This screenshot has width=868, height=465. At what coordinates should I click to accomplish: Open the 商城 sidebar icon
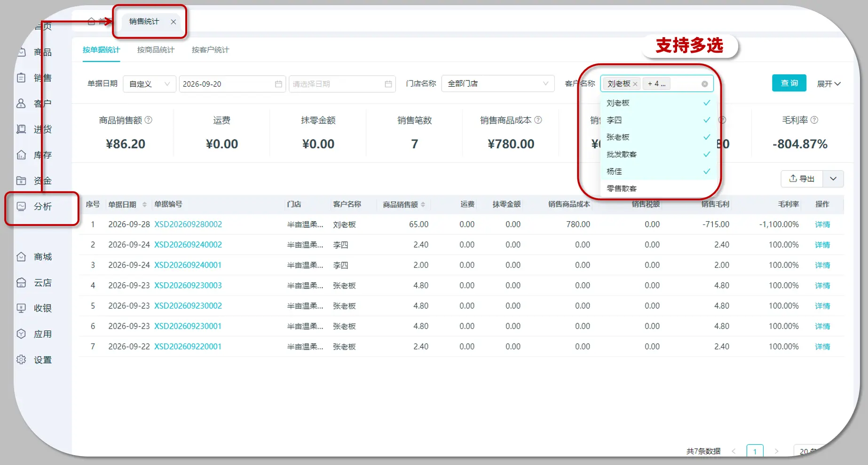(21, 257)
